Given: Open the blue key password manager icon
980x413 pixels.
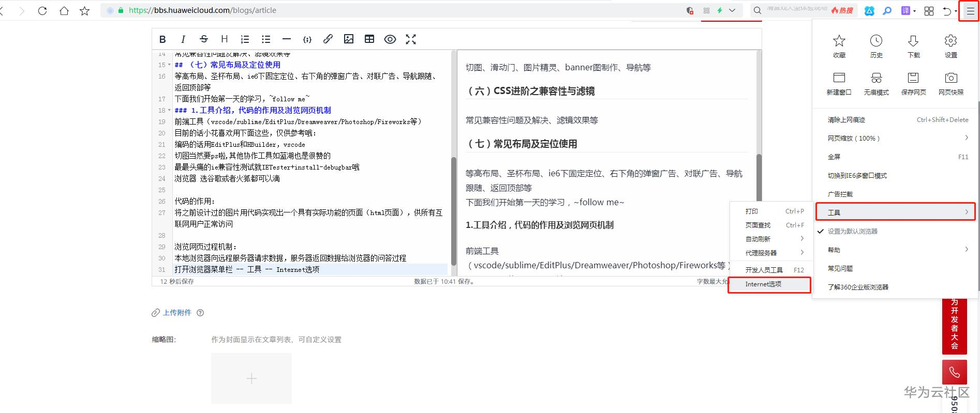Looking at the screenshot, I should pos(887,10).
